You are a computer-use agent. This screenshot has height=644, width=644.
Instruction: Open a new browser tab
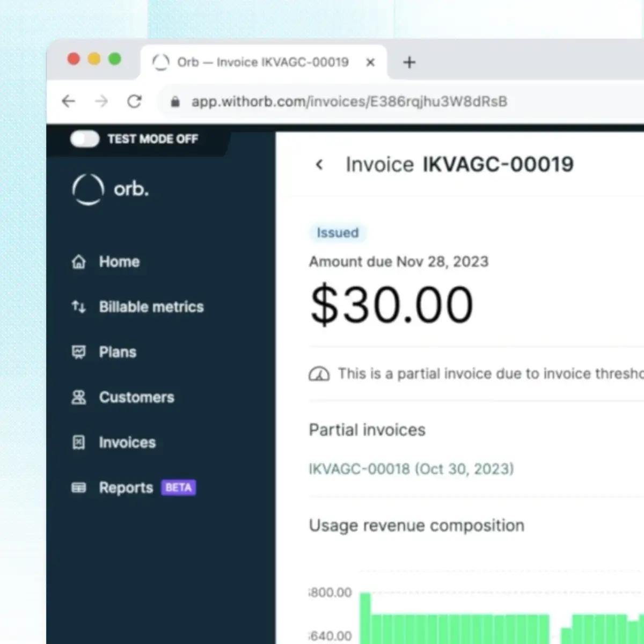click(409, 63)
